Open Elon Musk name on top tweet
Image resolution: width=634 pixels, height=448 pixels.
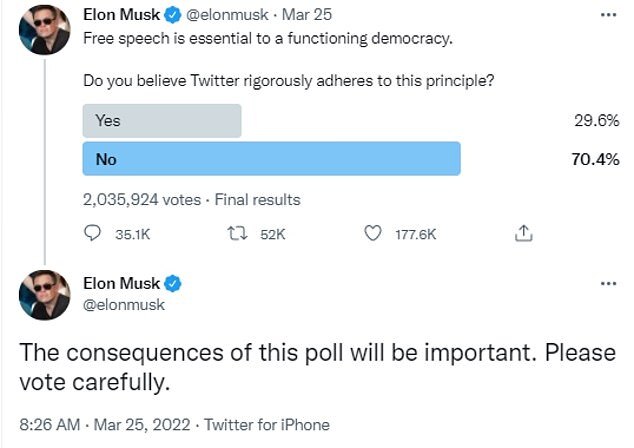[121, 15]
